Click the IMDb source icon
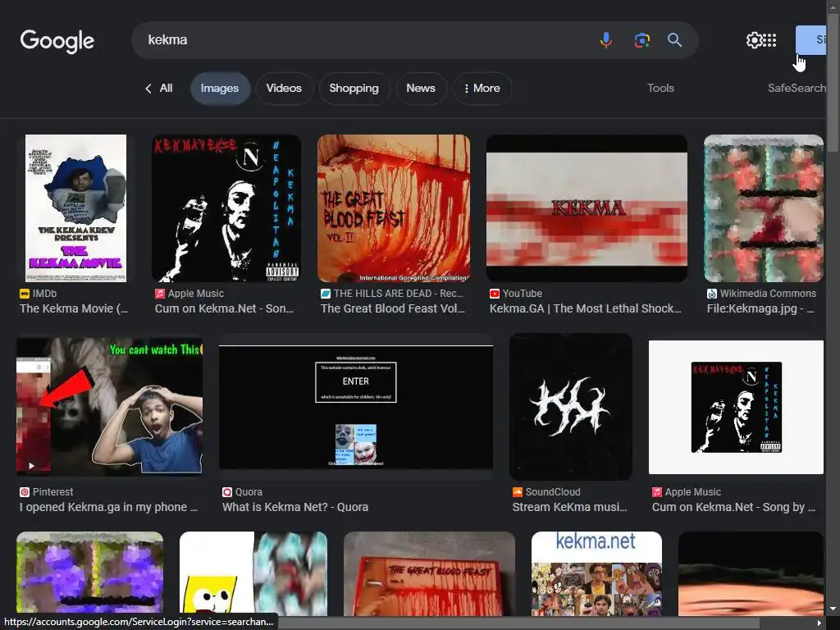The width and height of the screenshot is (840, 630). [x=25, y=294]
